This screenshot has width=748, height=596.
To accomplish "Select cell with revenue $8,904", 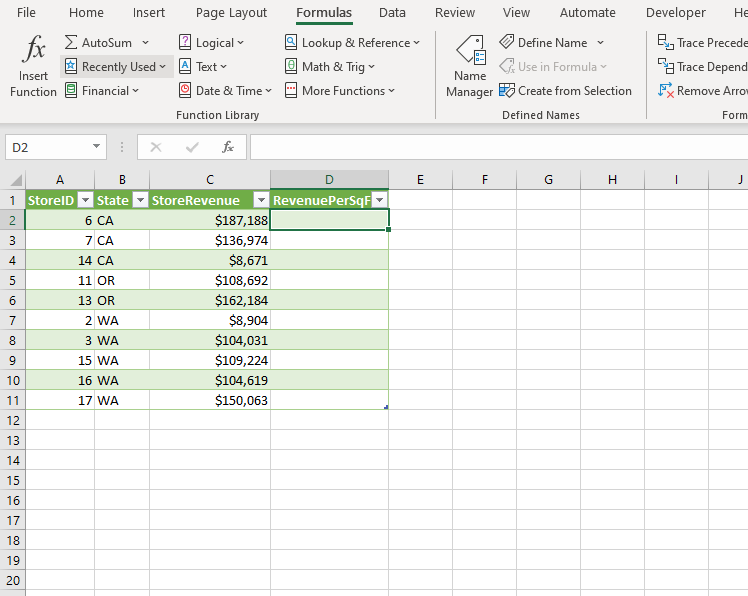I will [210, 320].
